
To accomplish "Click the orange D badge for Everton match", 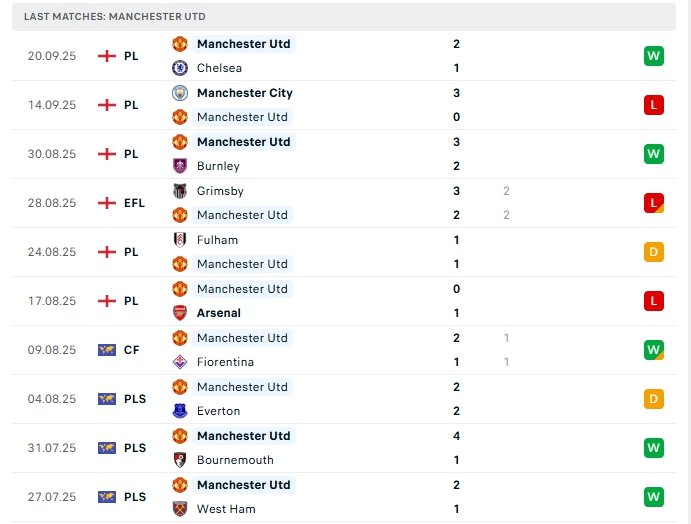I will [x=654, y=399].
